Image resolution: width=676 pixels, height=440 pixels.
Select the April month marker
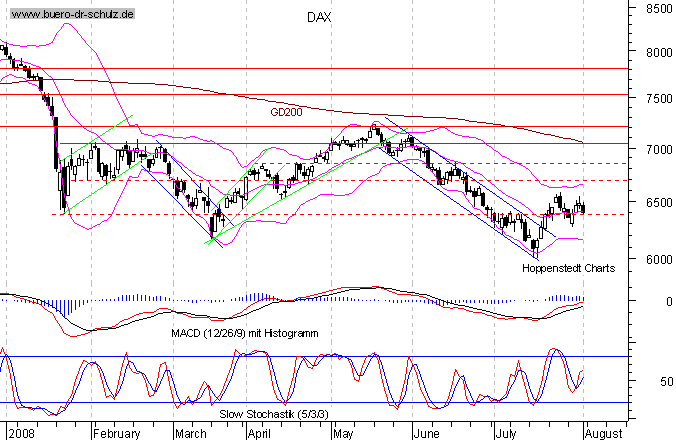(x=259, y=434)
